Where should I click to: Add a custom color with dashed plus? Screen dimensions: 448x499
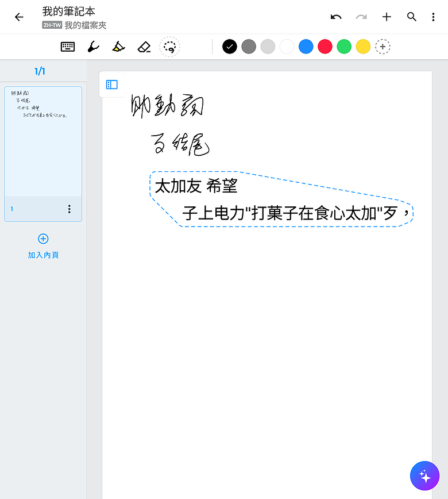pyautogui.click(x=383, y=47)
